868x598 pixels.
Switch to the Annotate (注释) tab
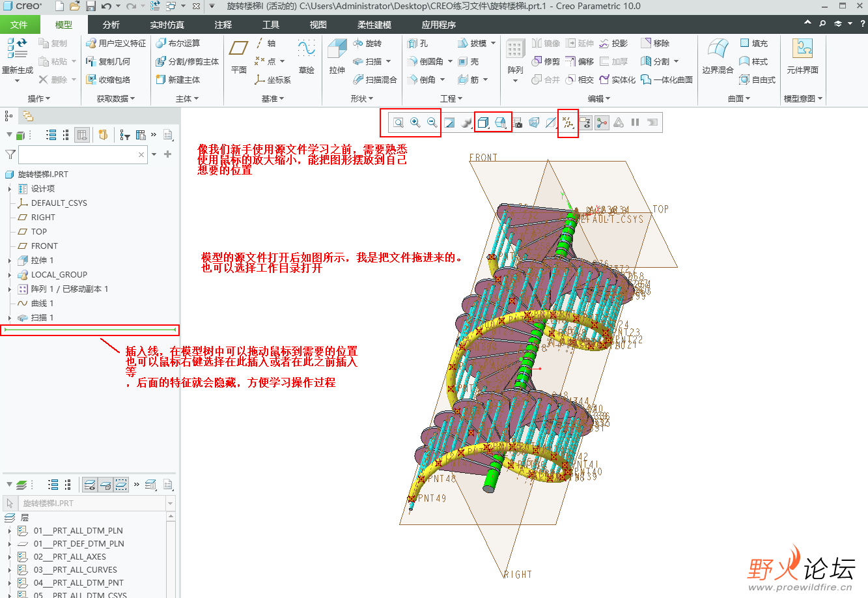223,25
